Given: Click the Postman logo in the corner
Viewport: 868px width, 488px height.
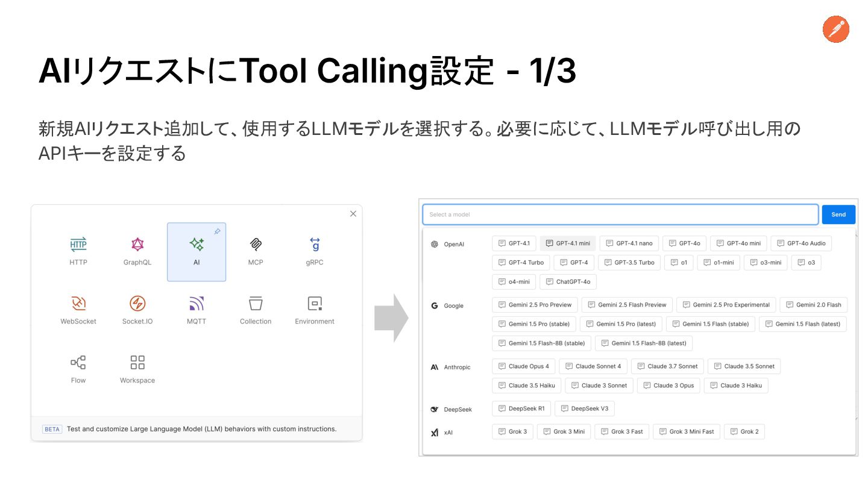Looking at the screenshot, I should [x=836, y=29].
